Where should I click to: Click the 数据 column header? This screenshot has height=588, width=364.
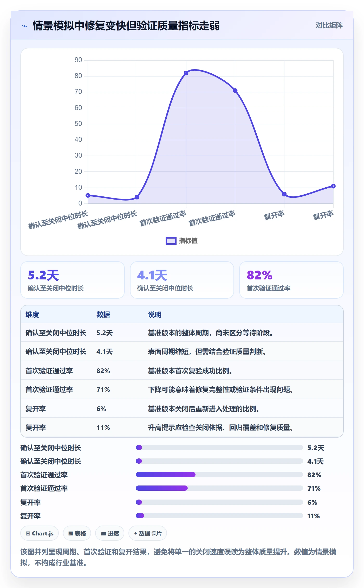tap(103, 315)
